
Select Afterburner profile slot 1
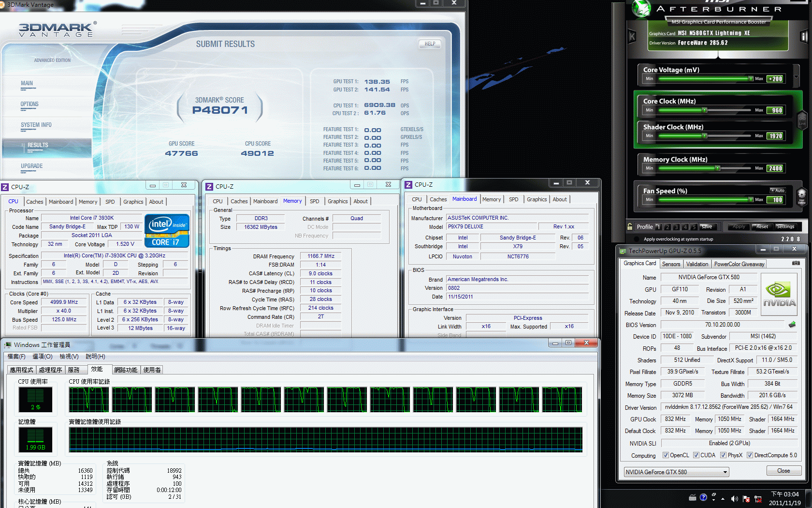coord(658,227)
